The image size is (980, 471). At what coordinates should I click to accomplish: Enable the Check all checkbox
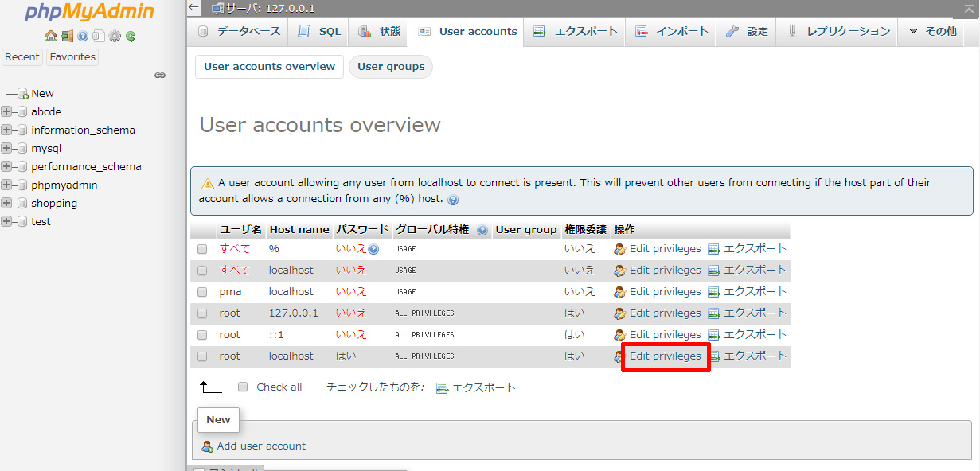pyautogui.click(x=243, y=387)
